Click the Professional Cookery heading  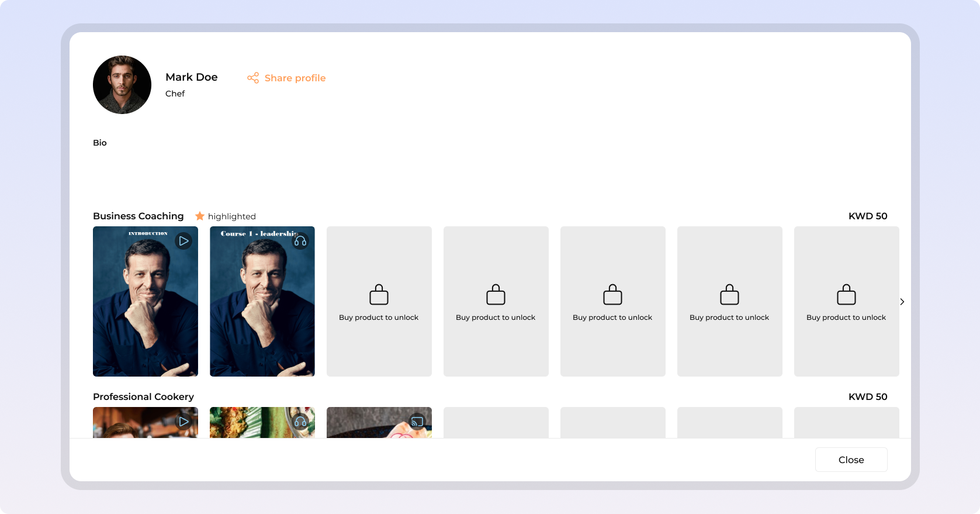pos(144,396)
